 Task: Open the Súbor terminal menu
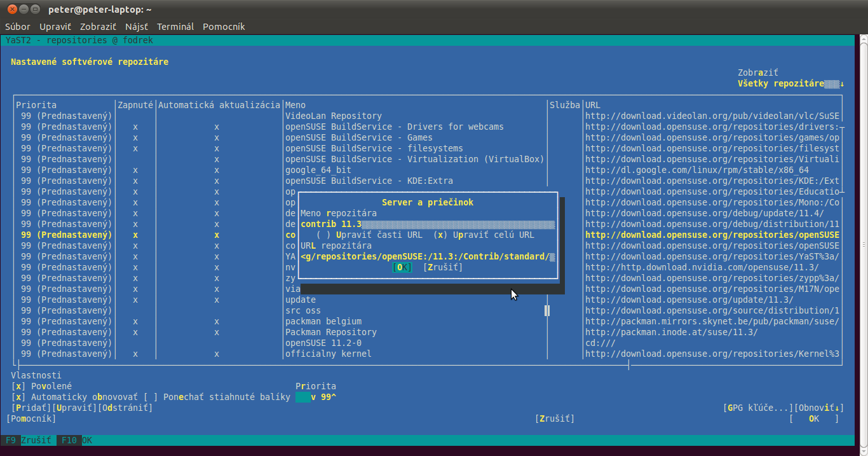(x=18, y=27)
